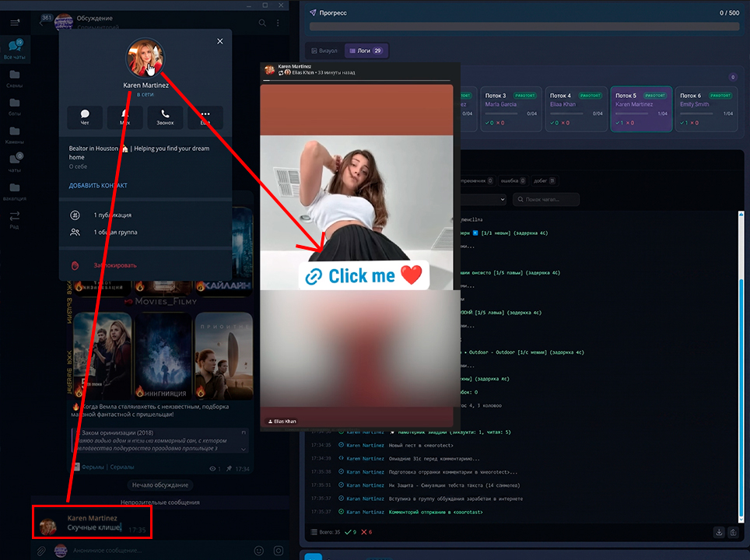Download logs using the download icon
This screenshot has height=560, width=750.
[719, 532]
